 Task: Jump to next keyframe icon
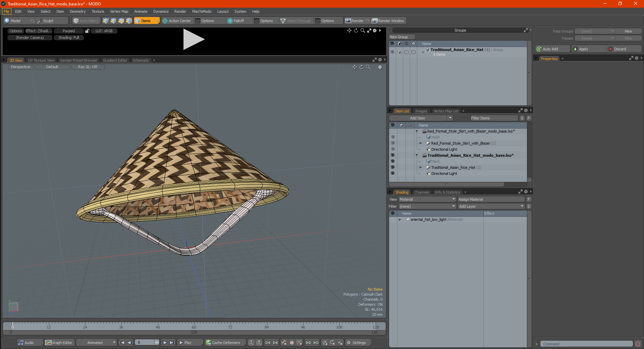point(308,343)
